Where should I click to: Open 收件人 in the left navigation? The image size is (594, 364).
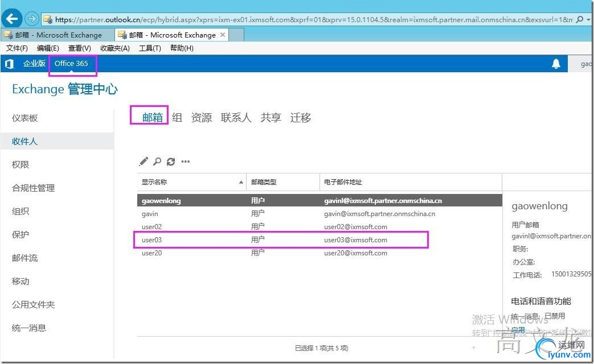point(24,142)
